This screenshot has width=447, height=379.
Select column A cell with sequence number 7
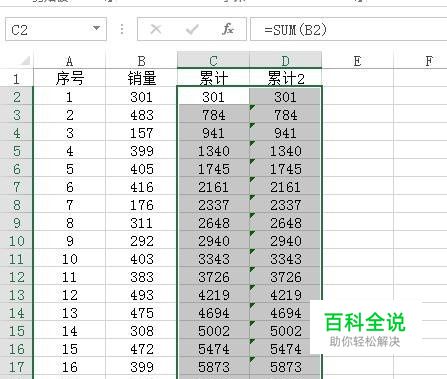coord(69,205)
